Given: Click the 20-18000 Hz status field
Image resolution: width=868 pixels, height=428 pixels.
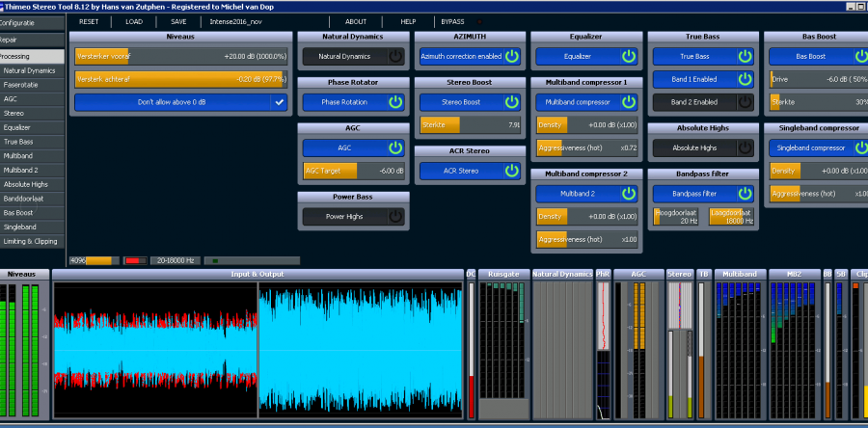Looking at the screenshot, I should 175,260.
